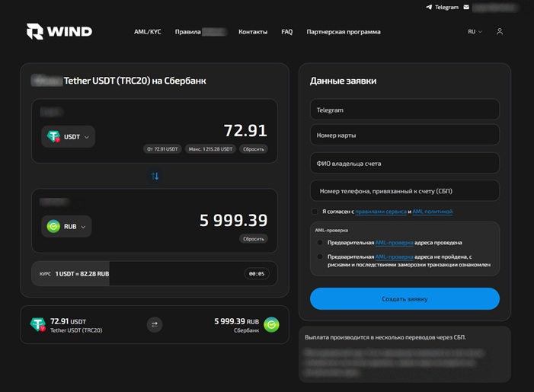Open the RU language dropdown
534x392 pixels.
[x=475, y=32]
